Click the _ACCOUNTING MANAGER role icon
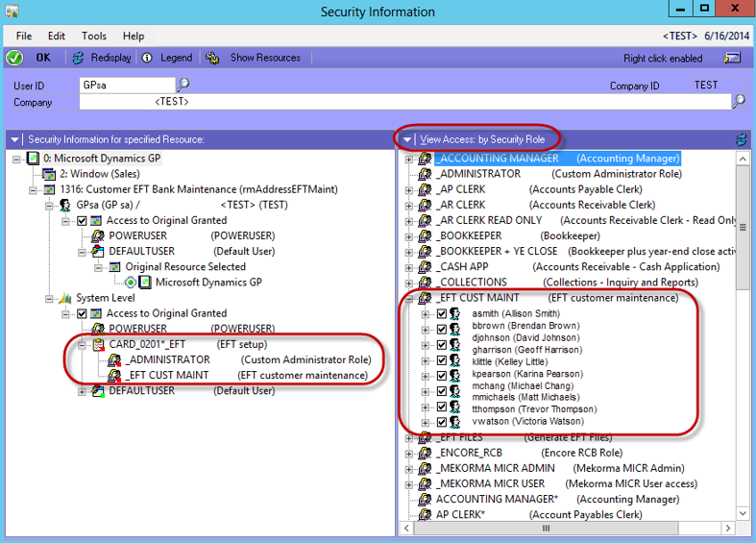Screen dimensions: 756x543 (x=425, y=159)
